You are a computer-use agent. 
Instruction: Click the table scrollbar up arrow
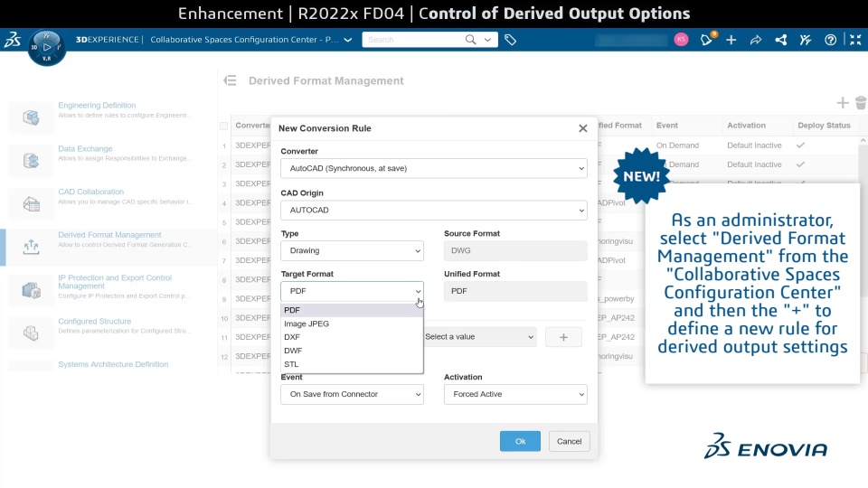pyautogui.click(x=863, y=141)
